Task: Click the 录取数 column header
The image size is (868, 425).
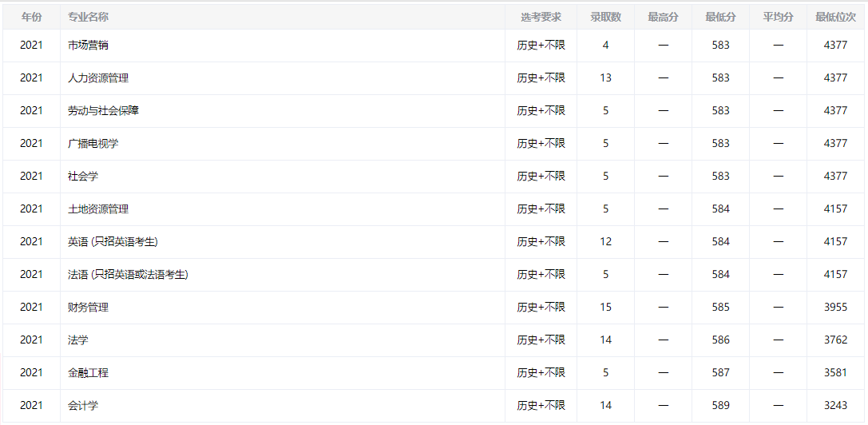Action: (x=605, y=17)
